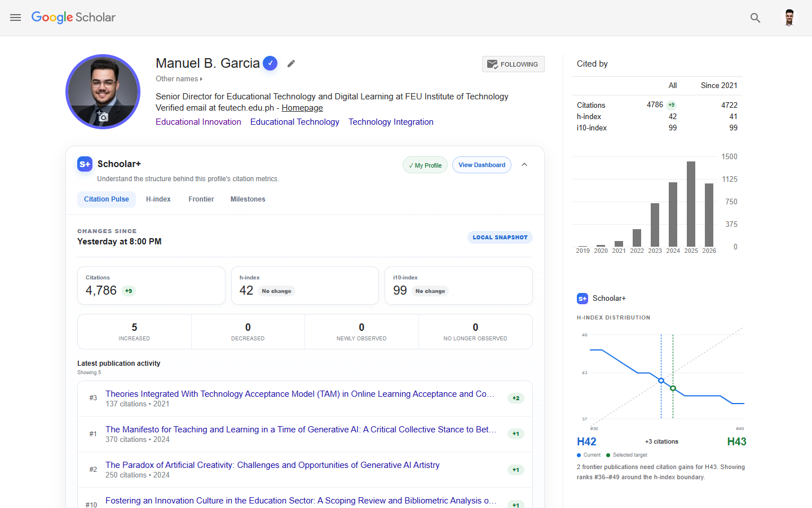Open Paradox of Artificial Creativity paper
812x508 pixels.
coord(272,465)
